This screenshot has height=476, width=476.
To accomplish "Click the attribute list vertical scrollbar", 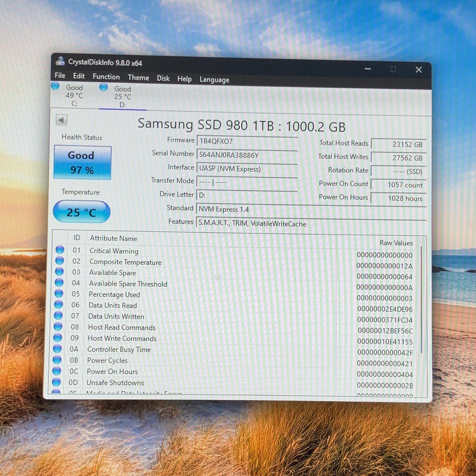I will (x=421, y=300).
